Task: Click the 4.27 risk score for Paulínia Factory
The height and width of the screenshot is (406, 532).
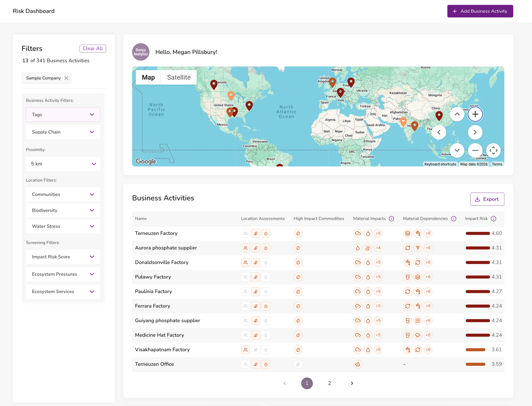Action: pos(497,292)
